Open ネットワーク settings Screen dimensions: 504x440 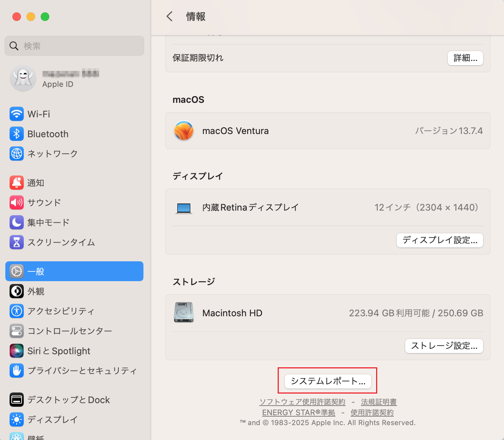[x=52, y=154]
